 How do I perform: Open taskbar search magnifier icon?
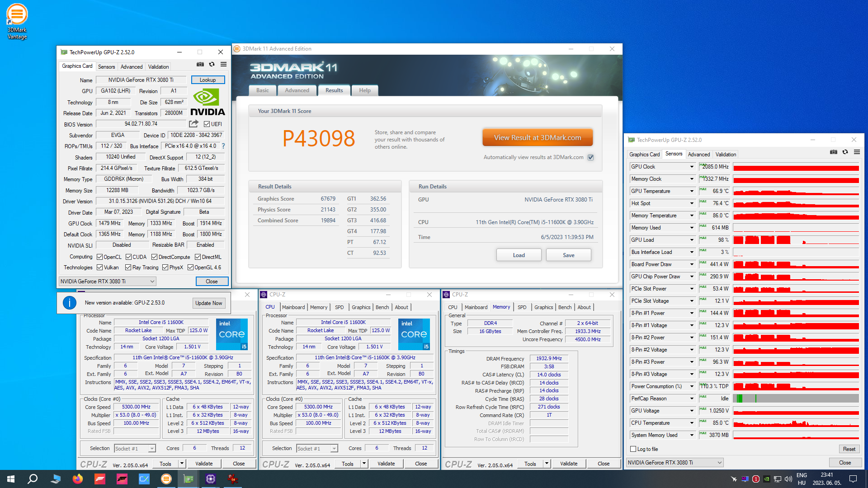coord(33,479)
